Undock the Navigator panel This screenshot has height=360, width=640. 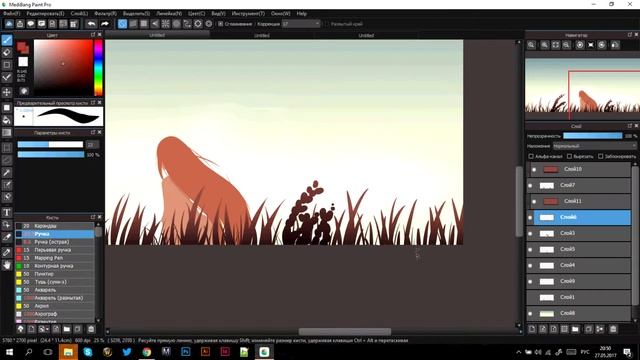630,35
